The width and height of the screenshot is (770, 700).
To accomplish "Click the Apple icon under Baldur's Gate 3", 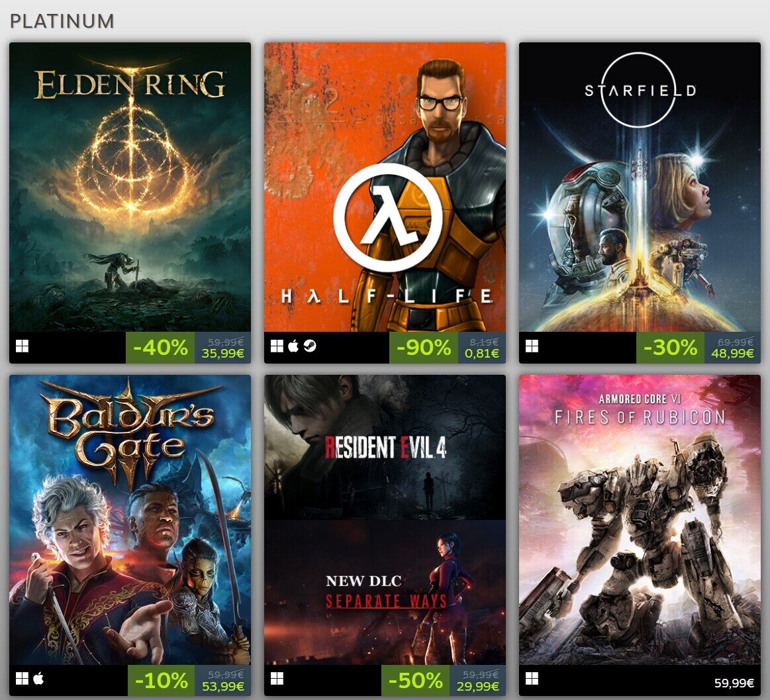I will [38, 678].
